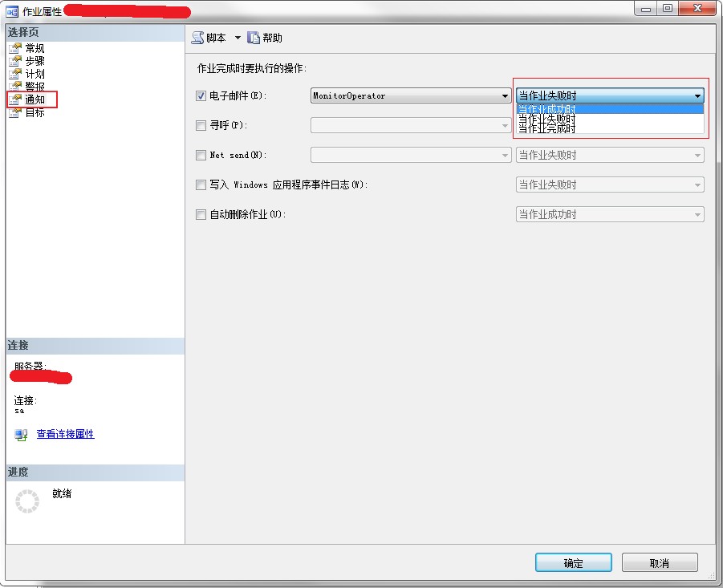This screenshot has height=588, width=723.
Task: Open the Net send operator dropdown
Action: [x=411, y=156]
